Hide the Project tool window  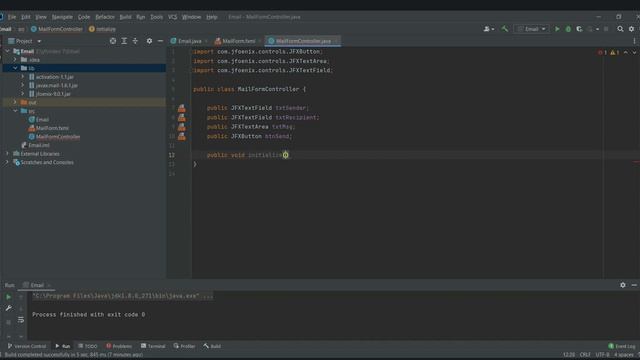tap(160, 41)
